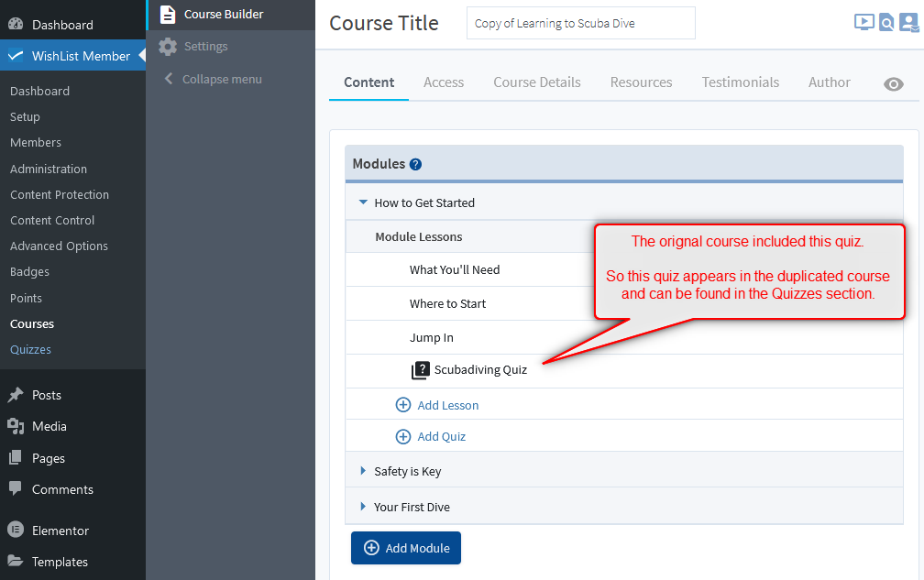Image resolution: width=924 pixels, height=580 pixels.
Task: Click the video tutorial play icon
Action: 863,22
